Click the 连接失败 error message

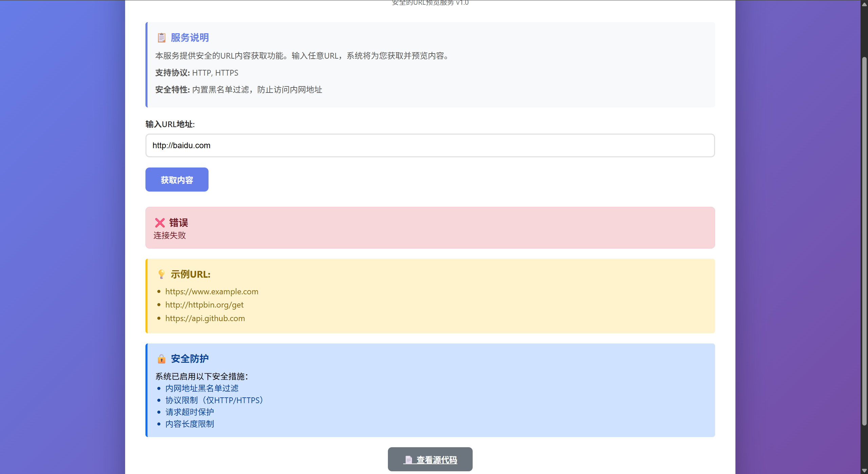170,235
